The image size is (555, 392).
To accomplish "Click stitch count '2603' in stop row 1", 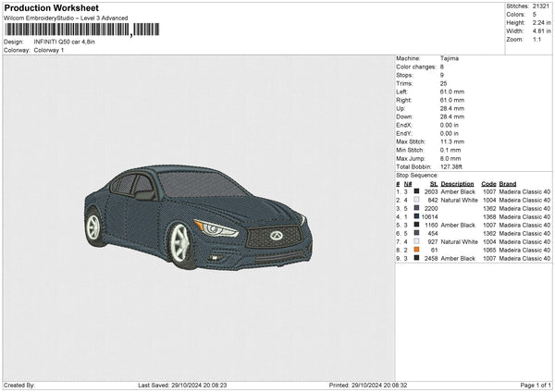I will (x=431, y=191).
